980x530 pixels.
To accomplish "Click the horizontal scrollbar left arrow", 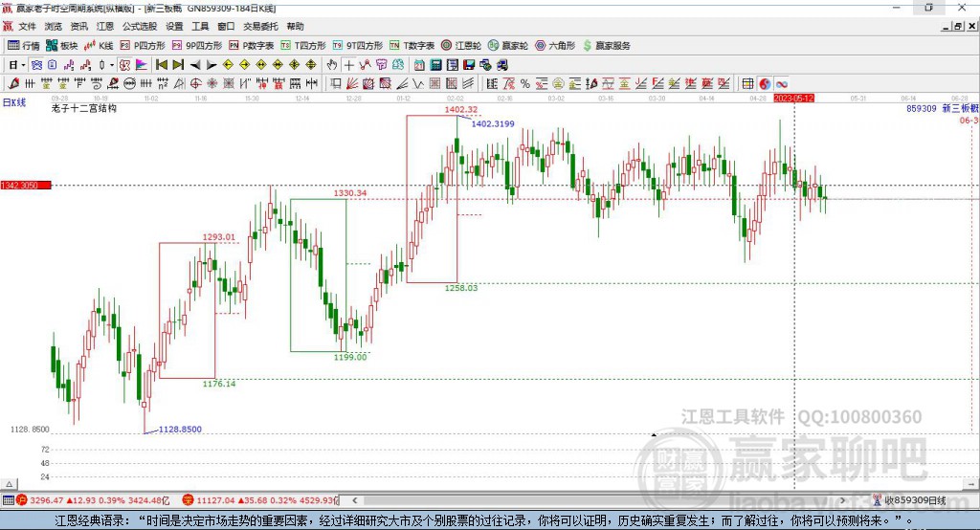I will coord(355,500).
